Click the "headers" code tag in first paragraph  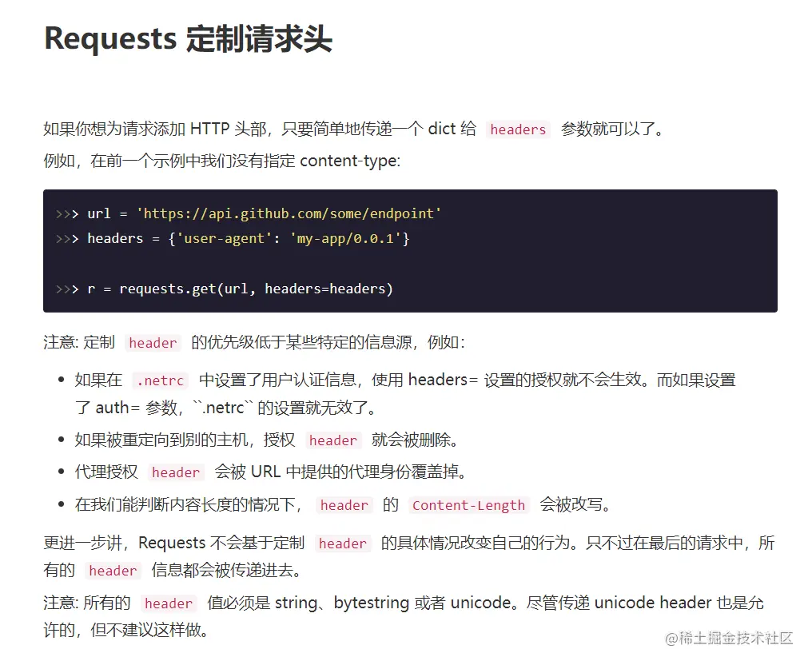(518, 129)
